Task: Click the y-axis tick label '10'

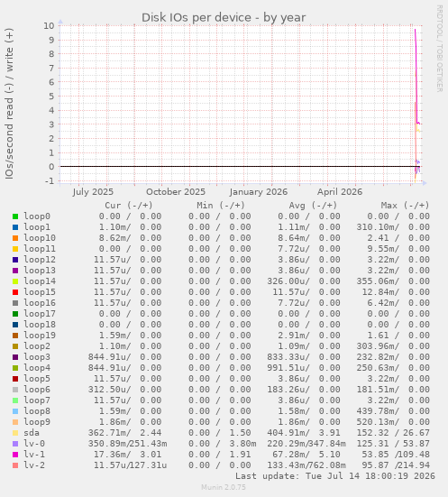Action: (49, 25)
